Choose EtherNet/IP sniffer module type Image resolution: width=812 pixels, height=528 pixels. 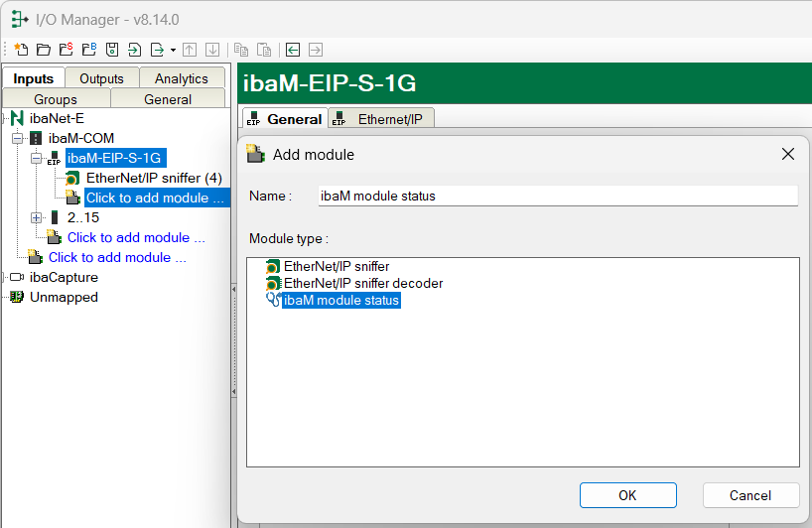pos(337,267)
